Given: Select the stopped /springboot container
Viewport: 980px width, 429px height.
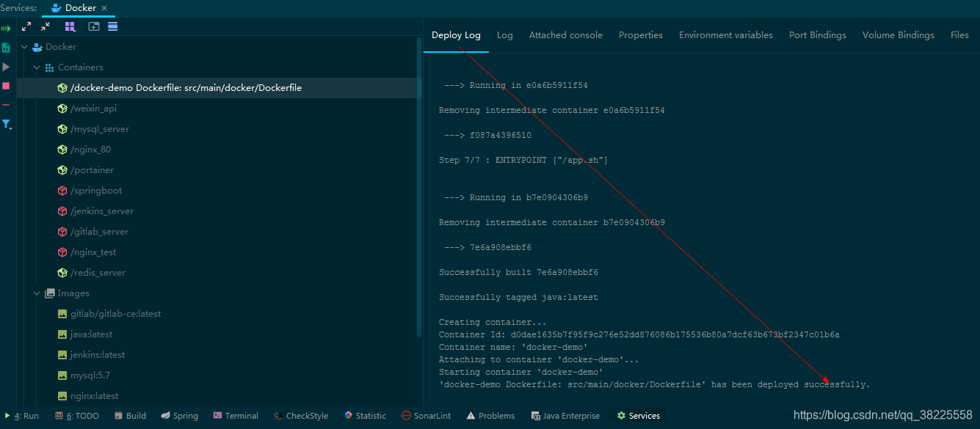Looking at the screenshot, I should pyautogui.click(x=96, y=191).
